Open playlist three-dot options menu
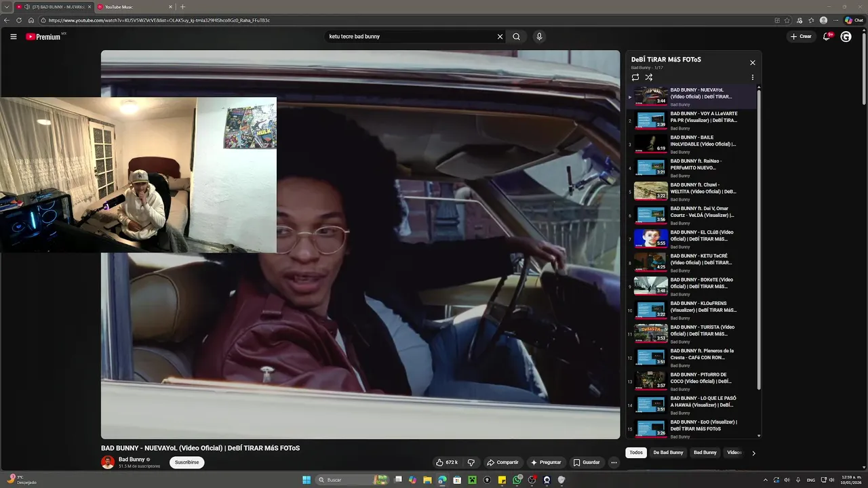Screen dimensions: 868x488 [x=752, y=77]
